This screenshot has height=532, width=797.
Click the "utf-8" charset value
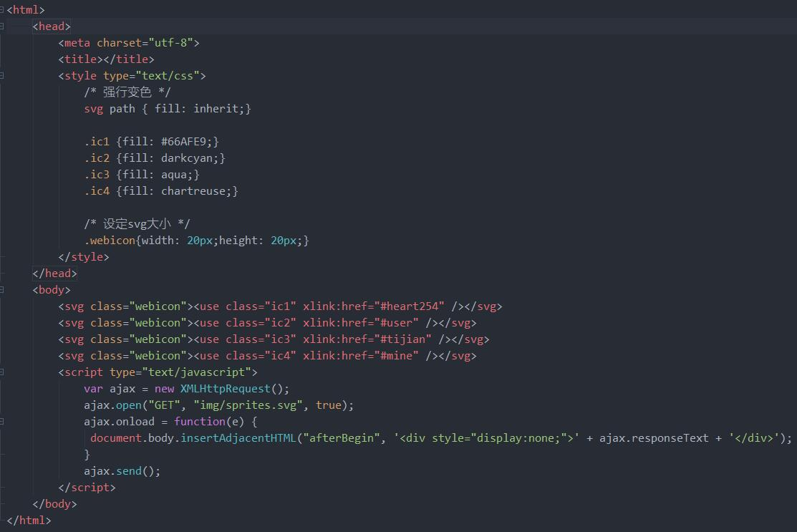(170, 43)
